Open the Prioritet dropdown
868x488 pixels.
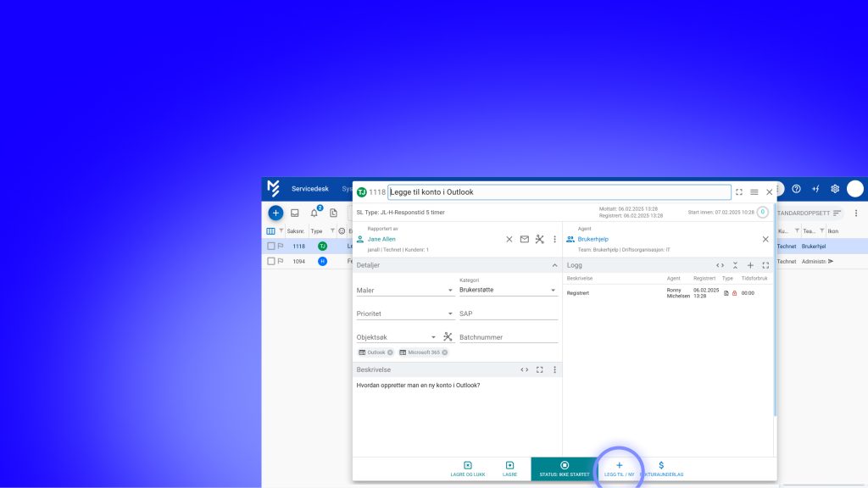(x=405, y=313)
